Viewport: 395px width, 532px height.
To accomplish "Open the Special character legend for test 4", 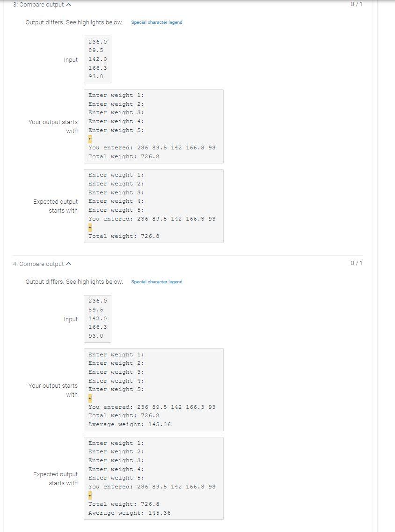I will tap(157, 281).
